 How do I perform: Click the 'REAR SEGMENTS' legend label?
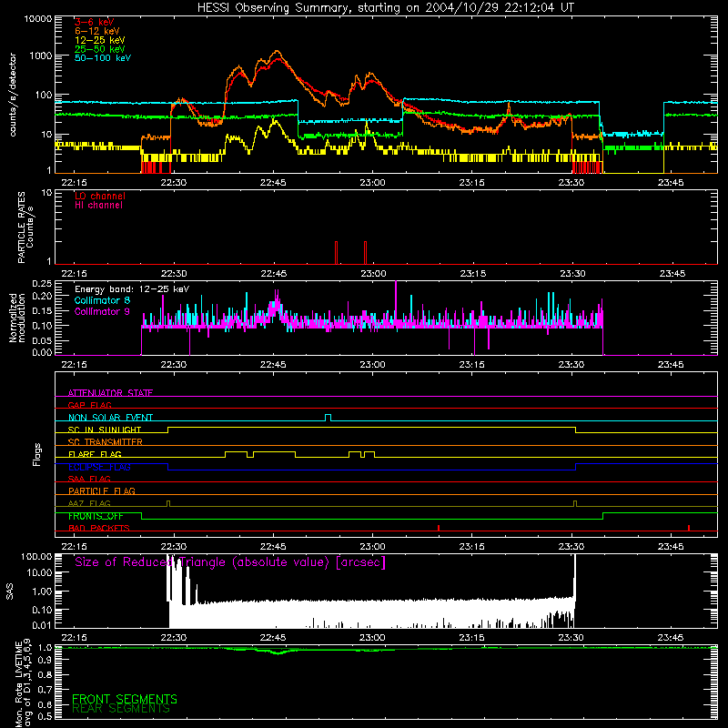(121, 709)
